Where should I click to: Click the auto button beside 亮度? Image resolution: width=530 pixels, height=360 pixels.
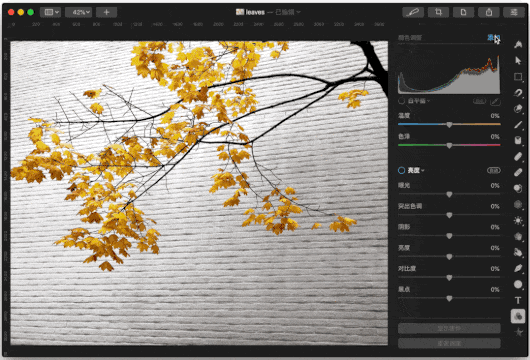[x=493, y=170]
